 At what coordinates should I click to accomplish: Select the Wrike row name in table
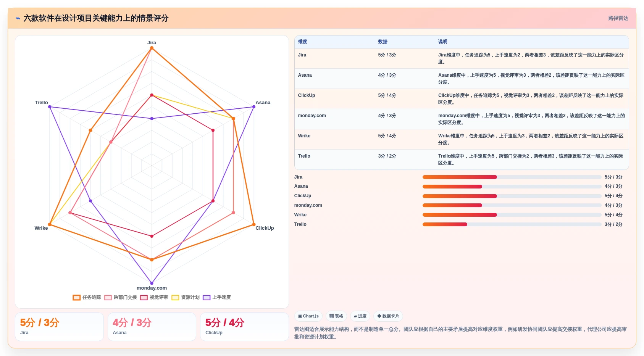click(304, 136)
